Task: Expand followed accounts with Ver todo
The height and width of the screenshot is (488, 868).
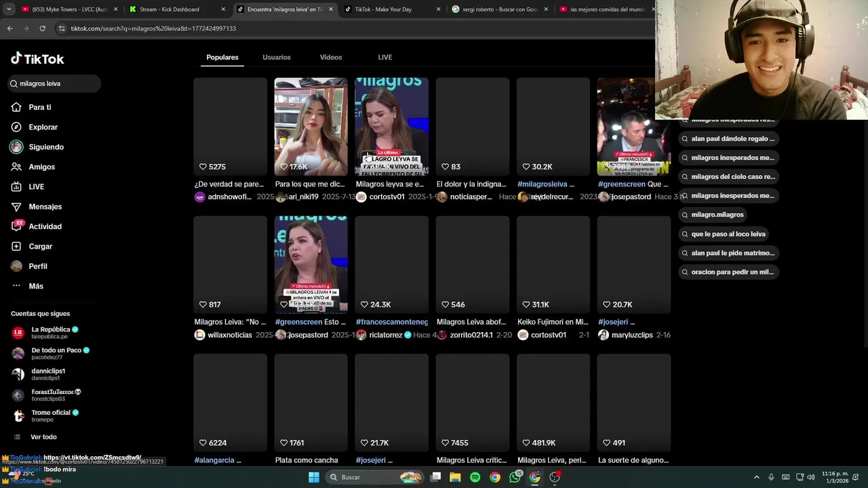Action: [x=43, y=437]
